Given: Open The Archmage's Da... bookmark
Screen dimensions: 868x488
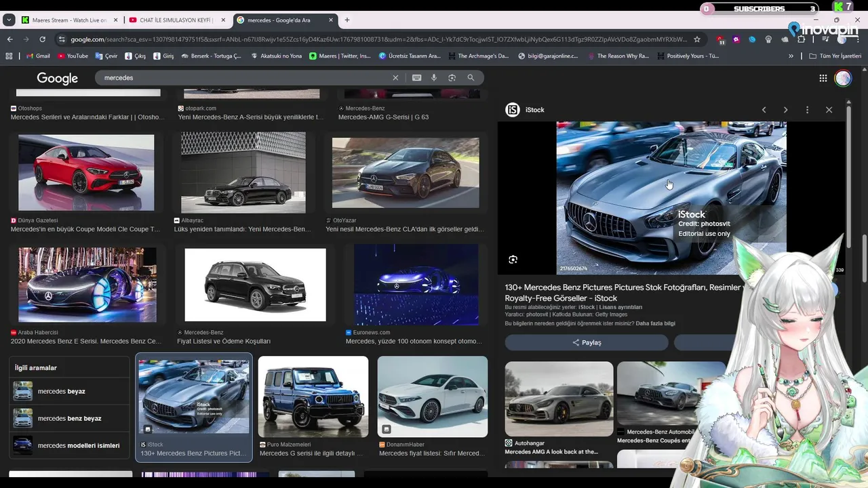Looking at the screenshot, I should click(478, 56).
